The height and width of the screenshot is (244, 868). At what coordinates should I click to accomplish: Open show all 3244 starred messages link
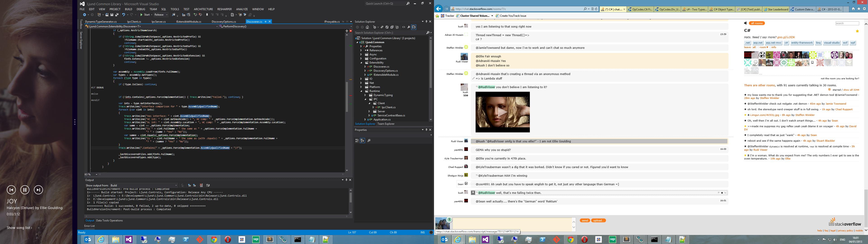tap(851, 90)
